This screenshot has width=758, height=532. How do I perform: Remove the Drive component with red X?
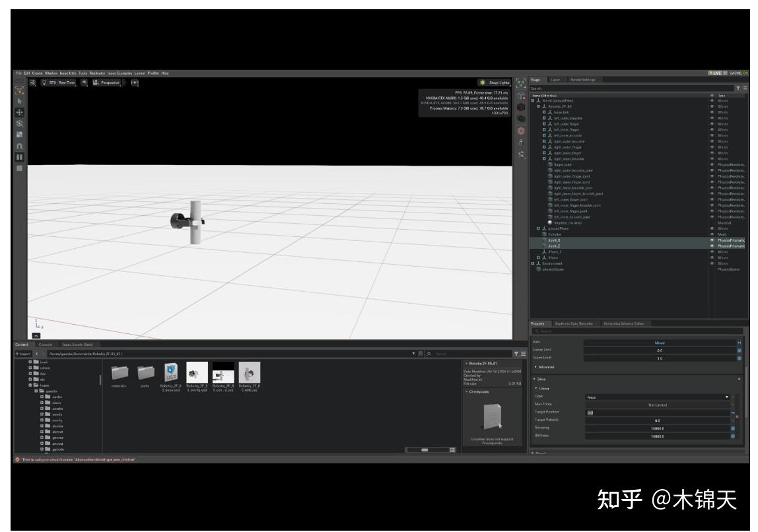pos(739,379)
